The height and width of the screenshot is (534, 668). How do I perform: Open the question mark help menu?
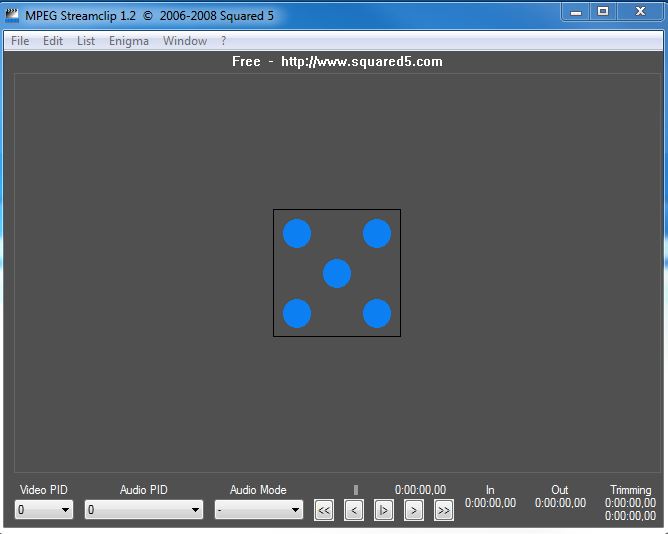pyautogui.click(x=223, y=41)
